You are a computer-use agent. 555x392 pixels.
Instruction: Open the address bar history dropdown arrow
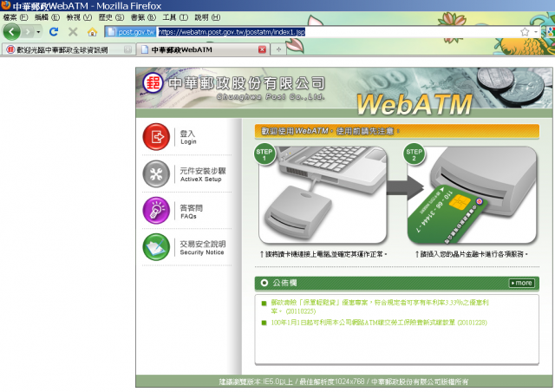[x=536, y=32]
